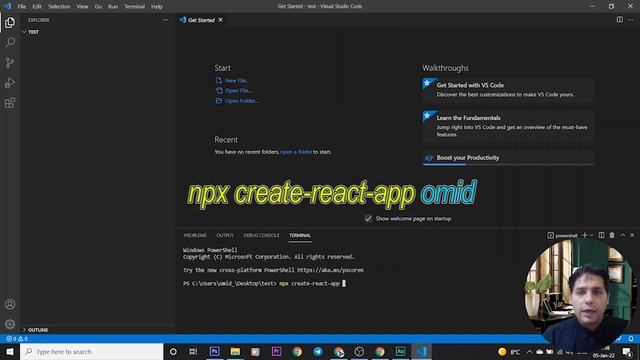Open the Extensions view
The image size is (640, 360).
pyautogui.click(x=10, y=102)
